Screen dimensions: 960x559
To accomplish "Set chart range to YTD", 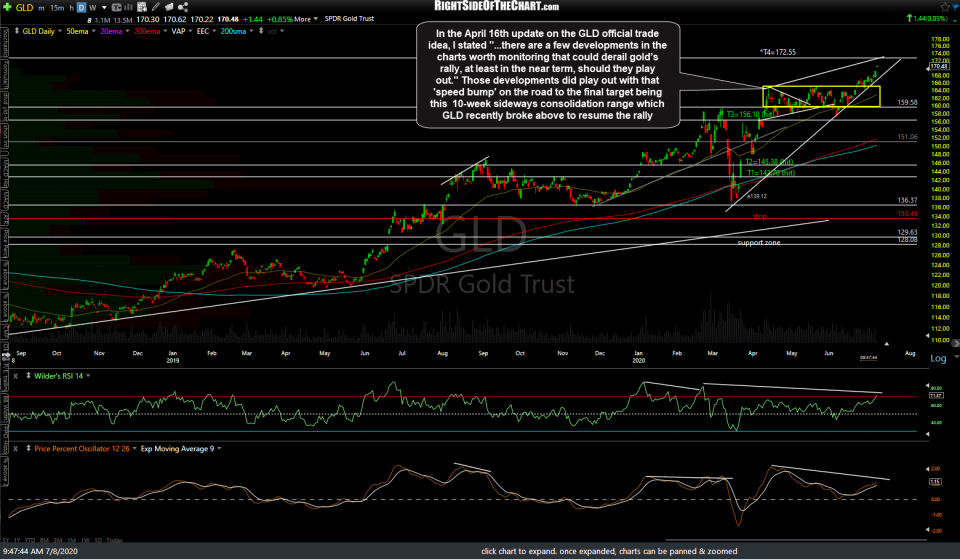I will [29, 540].
